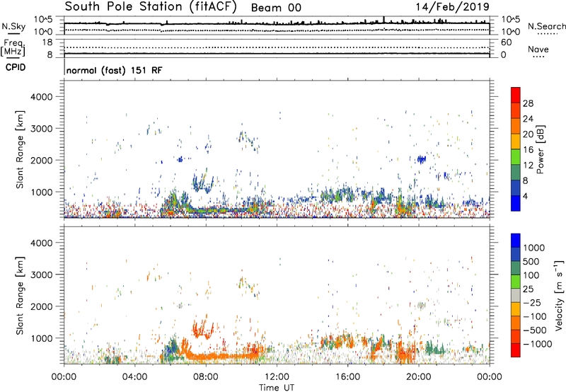Click the "South Pole Station (fitACF)" title
The width and height of the screenshot is (566, 392).
tap(151, 7)
